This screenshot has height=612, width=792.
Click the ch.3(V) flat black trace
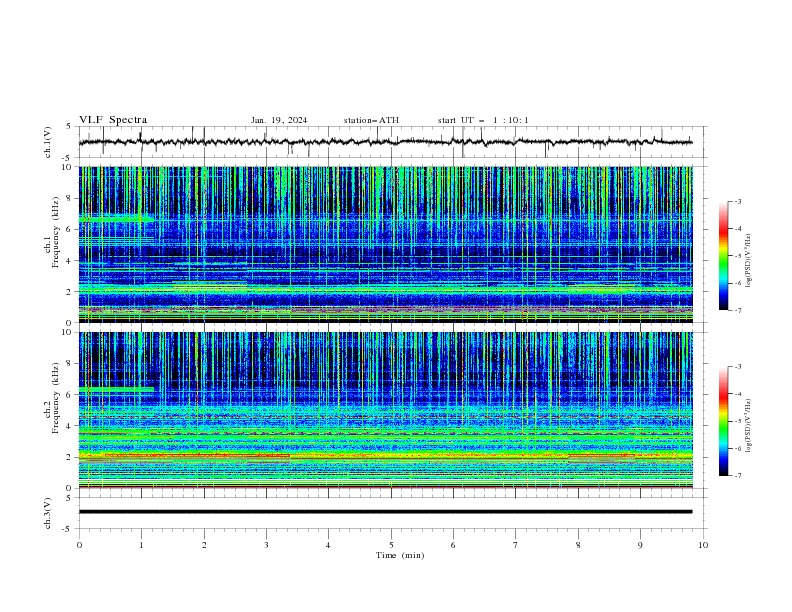pos(385,512)
